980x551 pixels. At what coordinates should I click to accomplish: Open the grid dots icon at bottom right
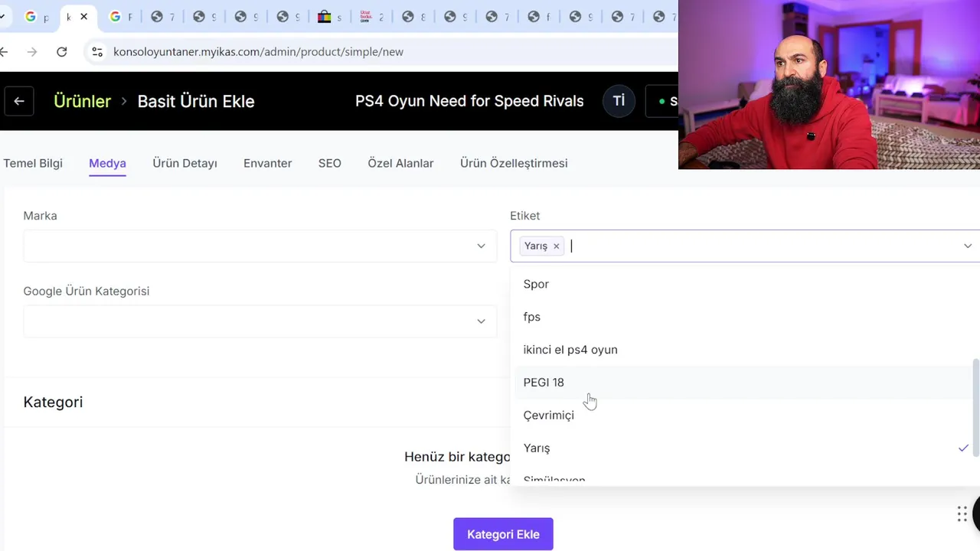click(962, 514)
